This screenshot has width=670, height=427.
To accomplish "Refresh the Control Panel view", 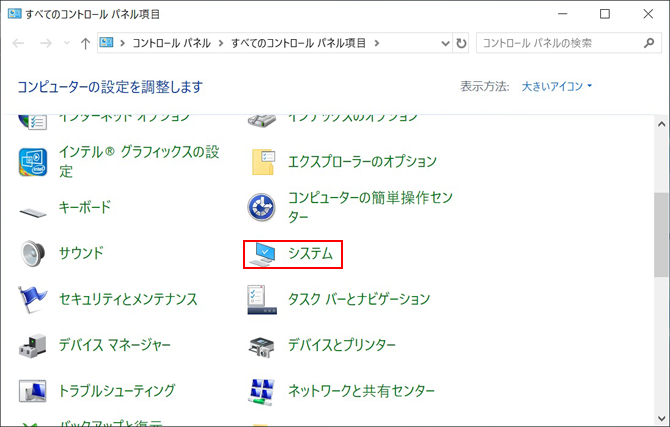I will [461, 43].
